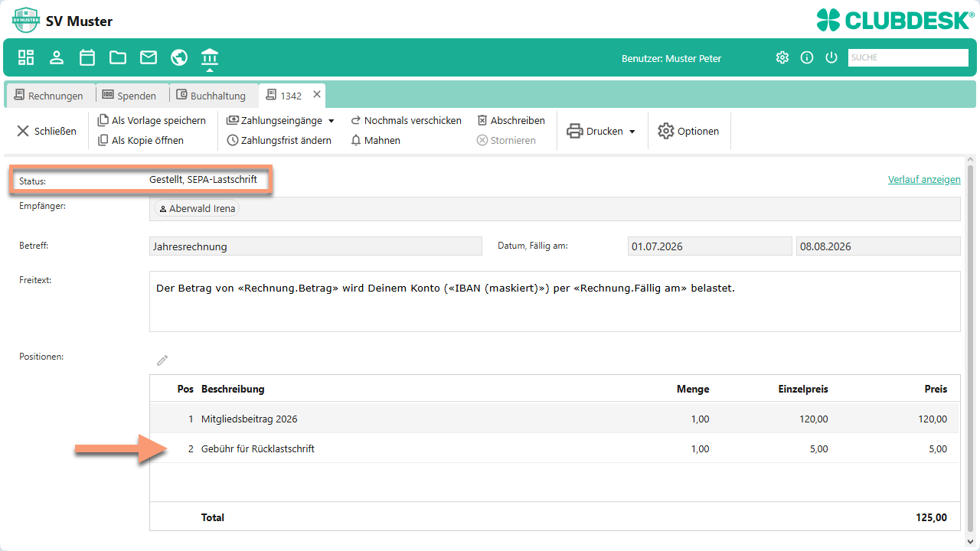Click the ClubDesk clover logo

[x=893, y=20]
